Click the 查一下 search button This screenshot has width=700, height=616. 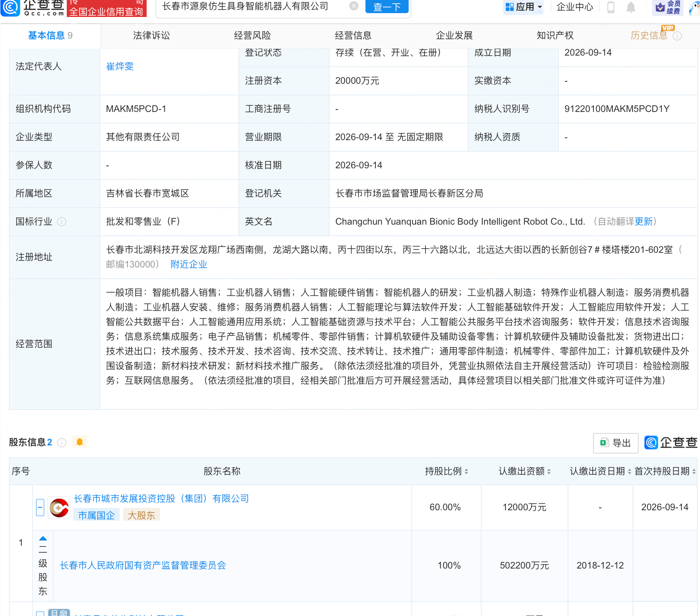387,7
